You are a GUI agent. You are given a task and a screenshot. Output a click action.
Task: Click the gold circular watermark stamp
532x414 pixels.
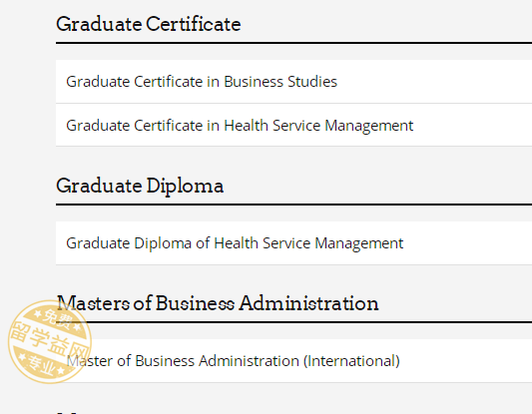click(50, 342)
